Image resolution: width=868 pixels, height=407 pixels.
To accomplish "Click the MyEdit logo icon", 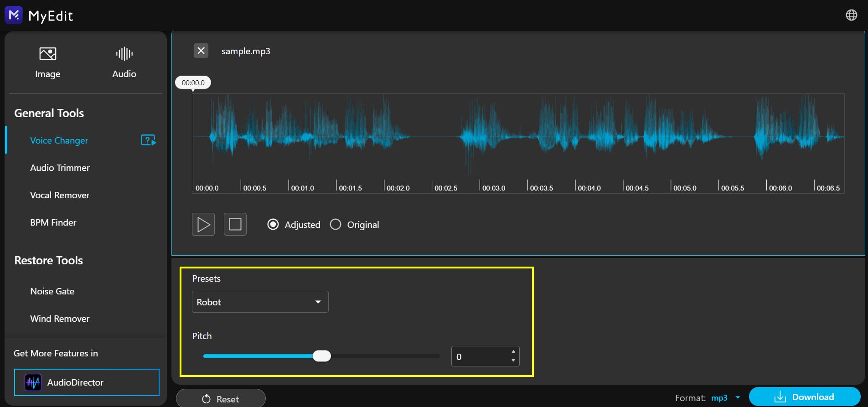I will click(x=14, y=15).
